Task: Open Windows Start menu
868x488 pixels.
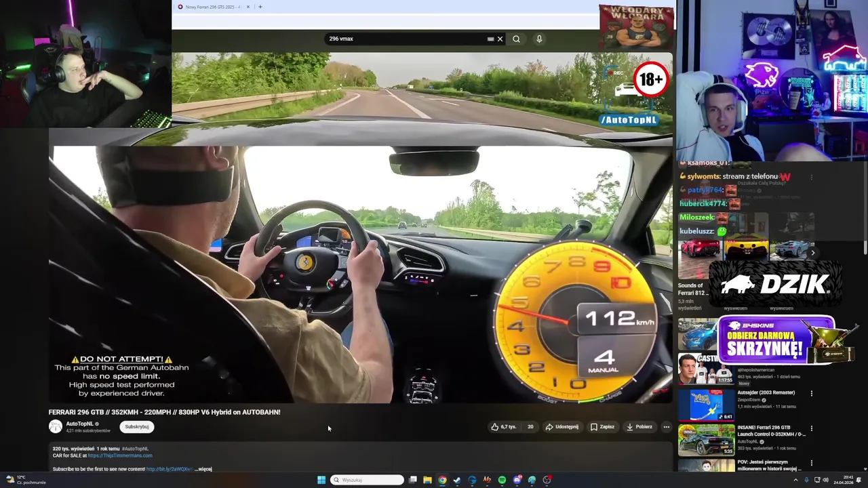Action: click(x=321, y=480)
